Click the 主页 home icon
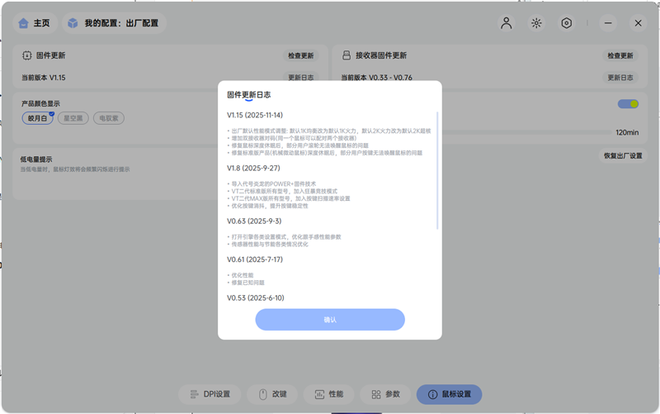Image resolution: width=660 pixels, height=414 pixels. 23,22
